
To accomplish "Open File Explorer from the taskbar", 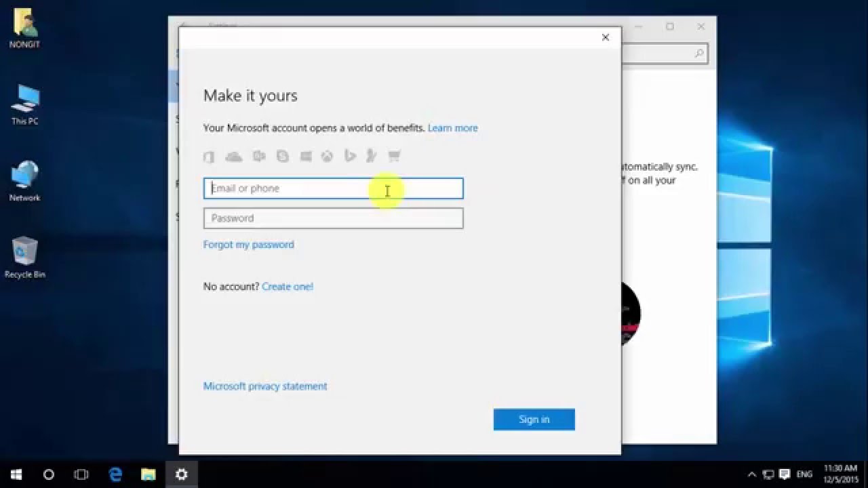I will [x=148, y=474].
